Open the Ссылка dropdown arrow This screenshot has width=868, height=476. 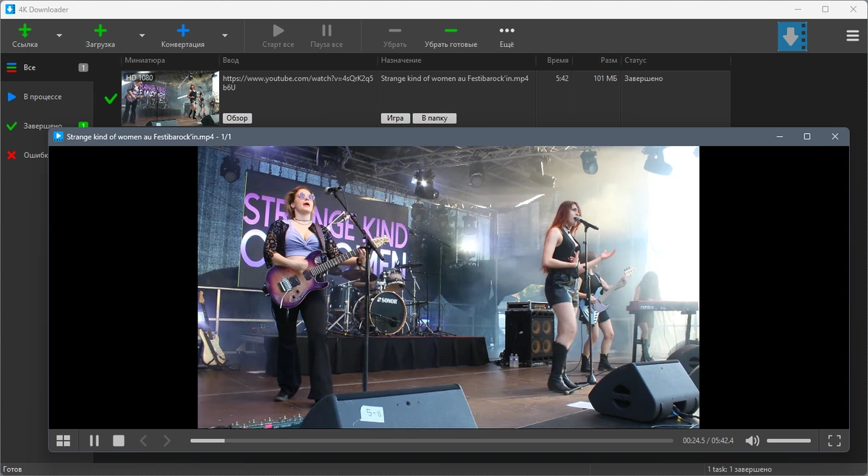[59, 35]
